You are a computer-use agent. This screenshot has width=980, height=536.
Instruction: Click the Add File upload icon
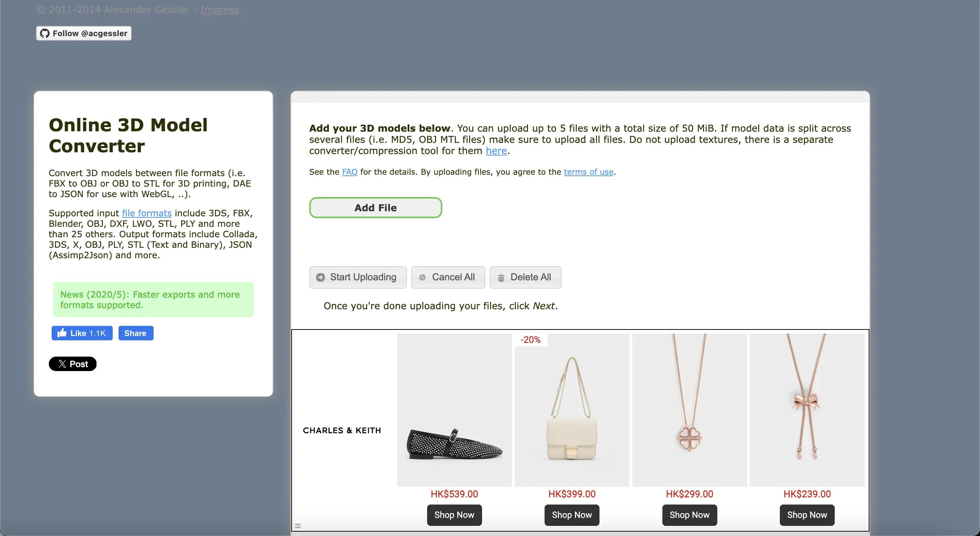coord(375,207)
